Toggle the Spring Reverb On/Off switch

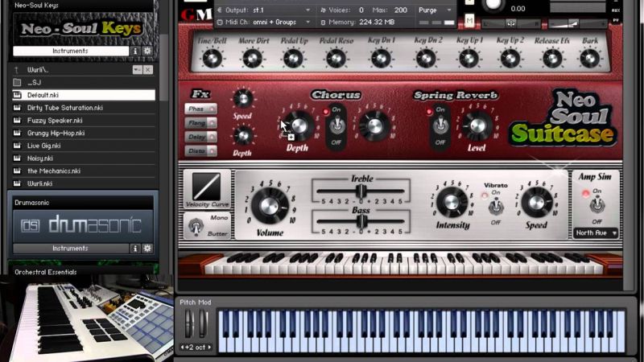point(440,125)
